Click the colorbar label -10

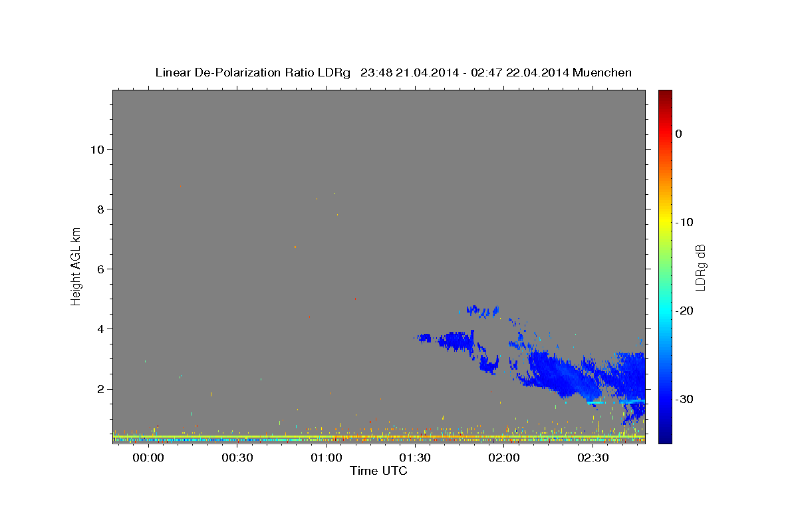[684, 222]
